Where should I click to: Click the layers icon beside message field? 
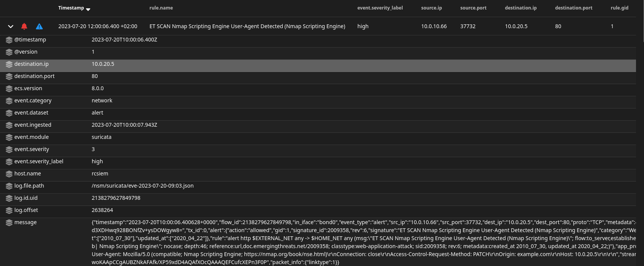[9, 223]
